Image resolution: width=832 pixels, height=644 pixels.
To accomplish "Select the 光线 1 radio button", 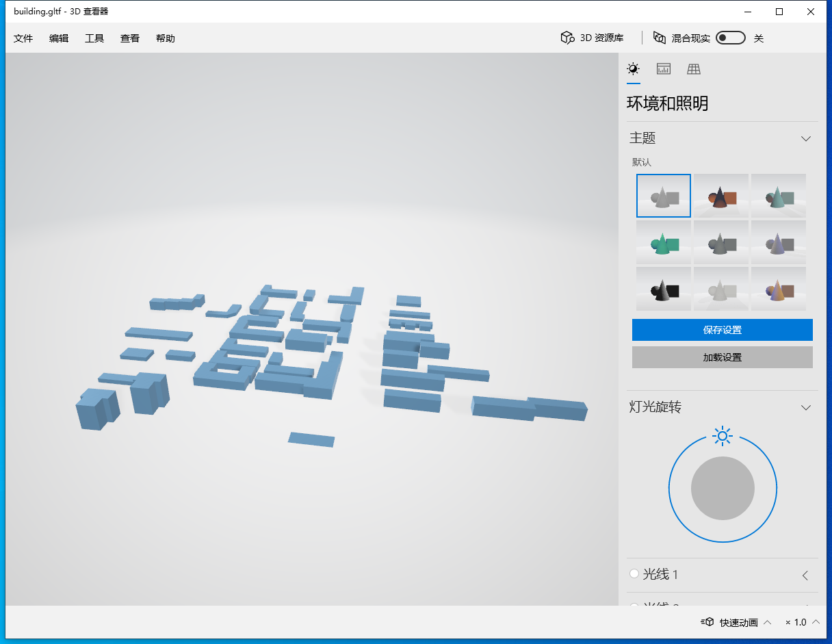I will point(634,575).
